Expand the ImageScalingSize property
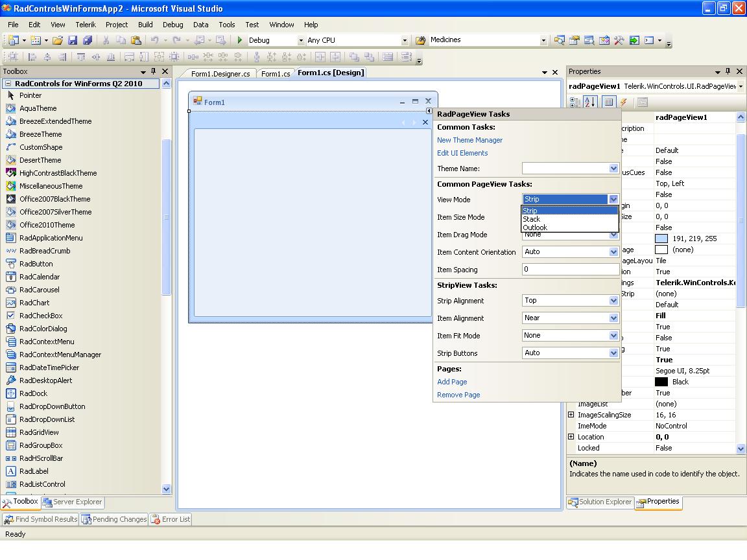 tap(571, 415)
